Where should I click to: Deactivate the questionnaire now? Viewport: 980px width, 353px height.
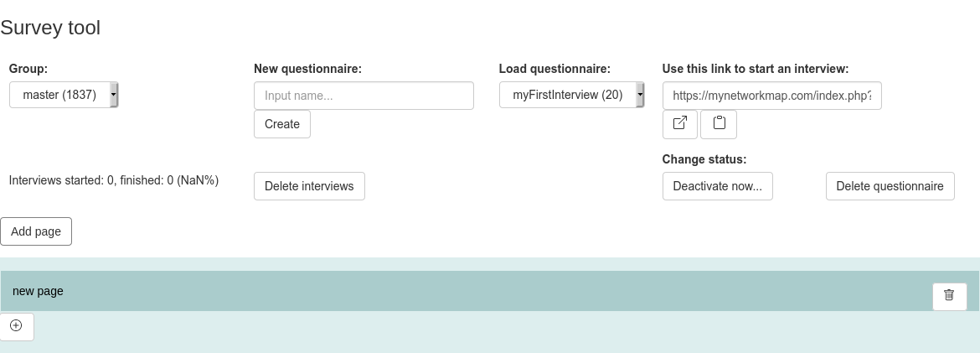coord(718,186)
